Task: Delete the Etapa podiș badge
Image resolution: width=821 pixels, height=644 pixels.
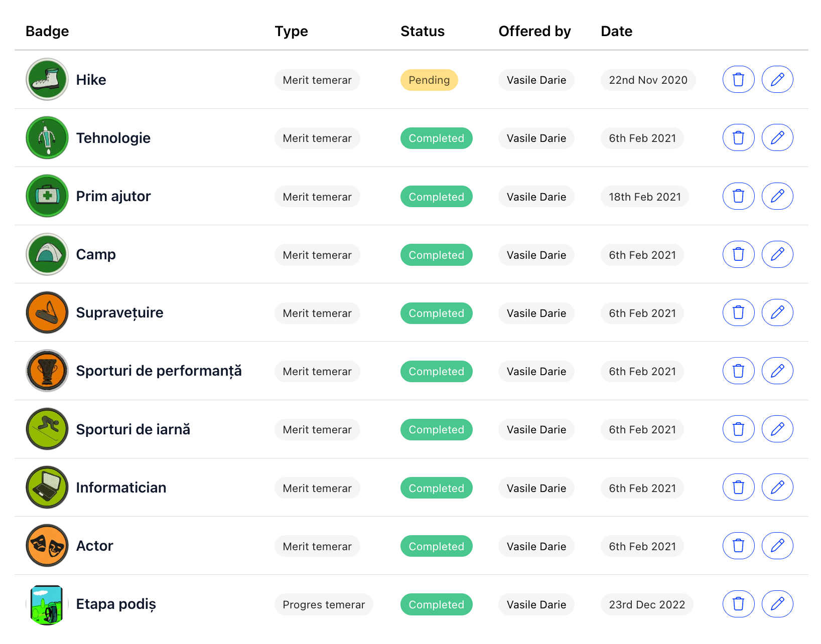Action: [x=738, y=604]
